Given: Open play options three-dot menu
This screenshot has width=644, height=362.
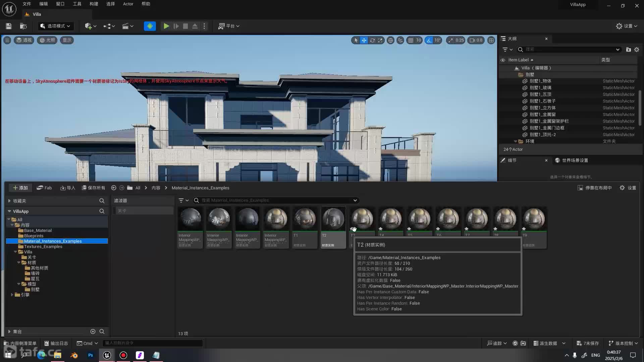Looking at the screenshot, I should pos(204,26).
